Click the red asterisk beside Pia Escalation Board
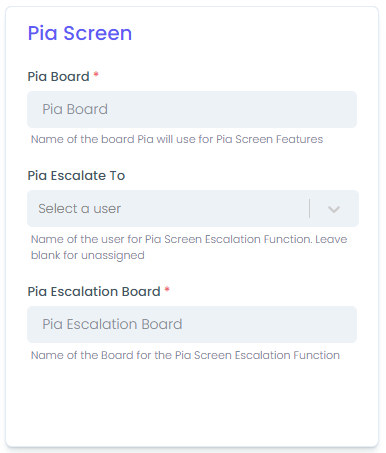The width and height of the screenshot is (386, 453). click(x=167, y=289)
